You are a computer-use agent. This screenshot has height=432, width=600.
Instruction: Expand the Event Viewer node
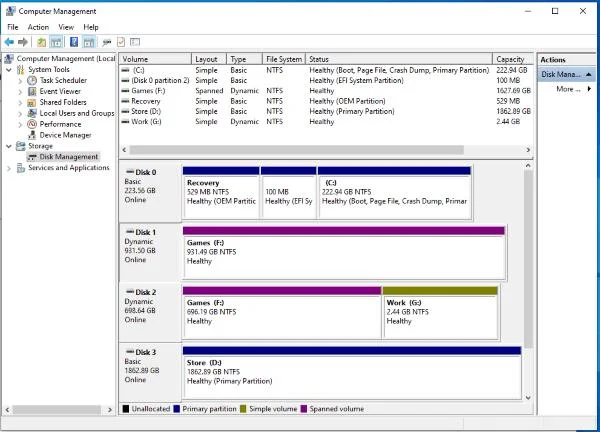(x=20, y=92)
